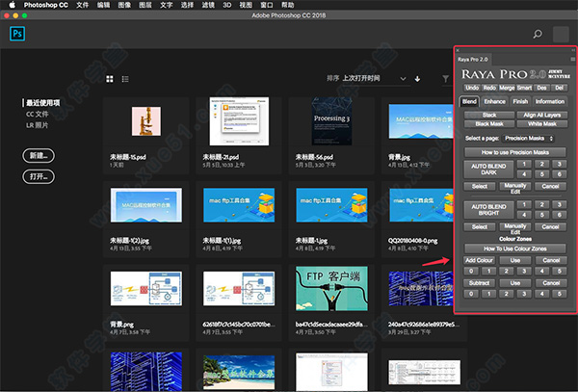Click the Black Mask button
578x392 pixels.
click(489, 124)
